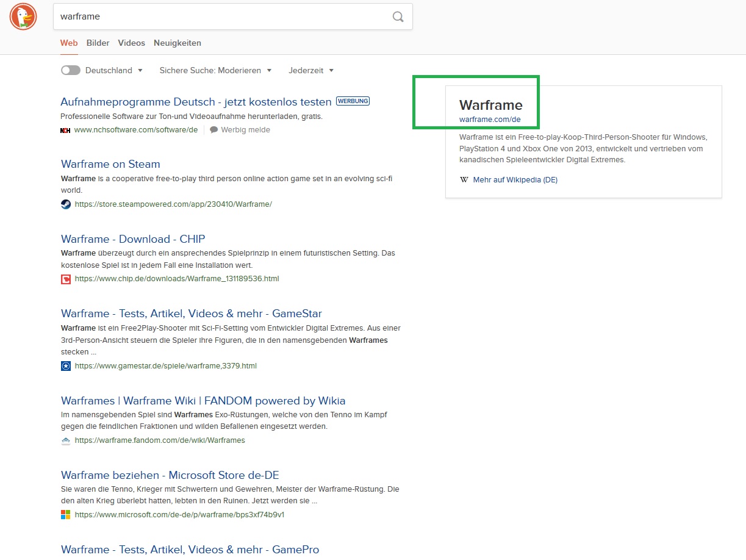Click the www.nchsoftware.com/software/de URL
This screenshot has width=746, height=560.
136,130
